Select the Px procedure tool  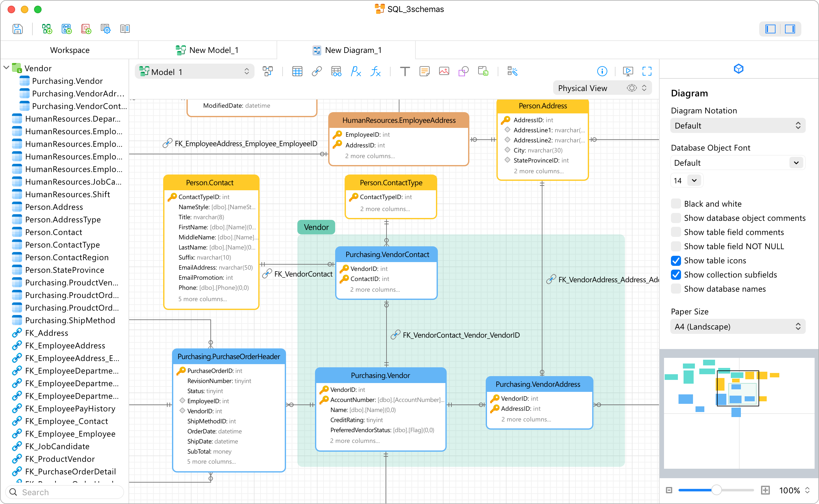pyautogui.click(x=356, y=71)
